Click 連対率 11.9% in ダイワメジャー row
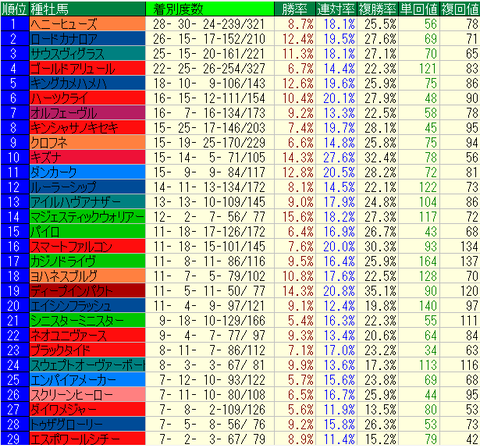480x448 pixels. 339,410
